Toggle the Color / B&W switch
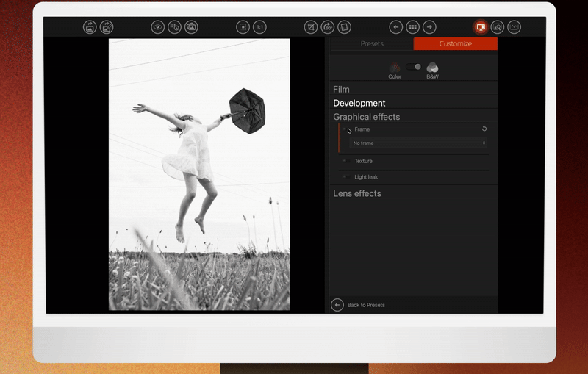This screenshot has width=588, height=374. tap(414, 67)
